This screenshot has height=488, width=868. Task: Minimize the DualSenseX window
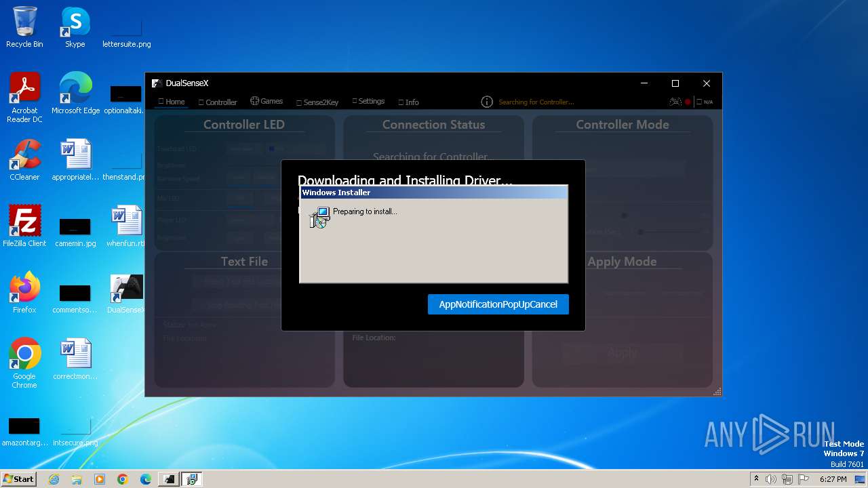(x=644, y=83)
